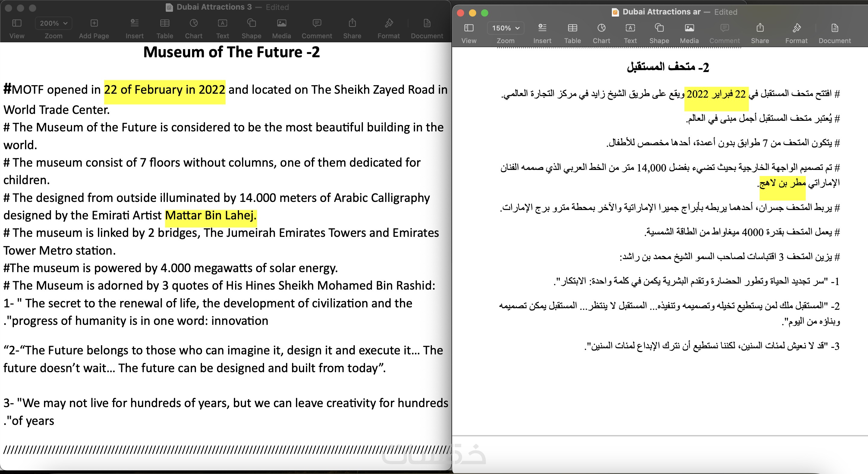Image resolution: width=868 pixels, height=474 pixels.
Task: Click Add Page in Dubai Attractions 3
Action: pos(94,23)
